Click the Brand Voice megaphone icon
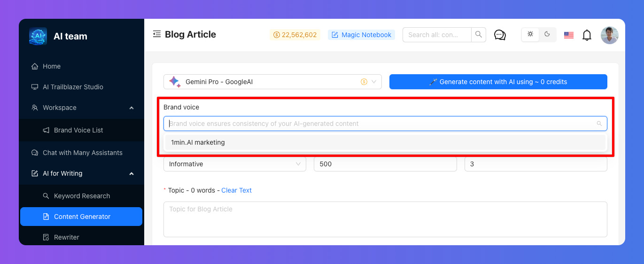 (46, 130)
